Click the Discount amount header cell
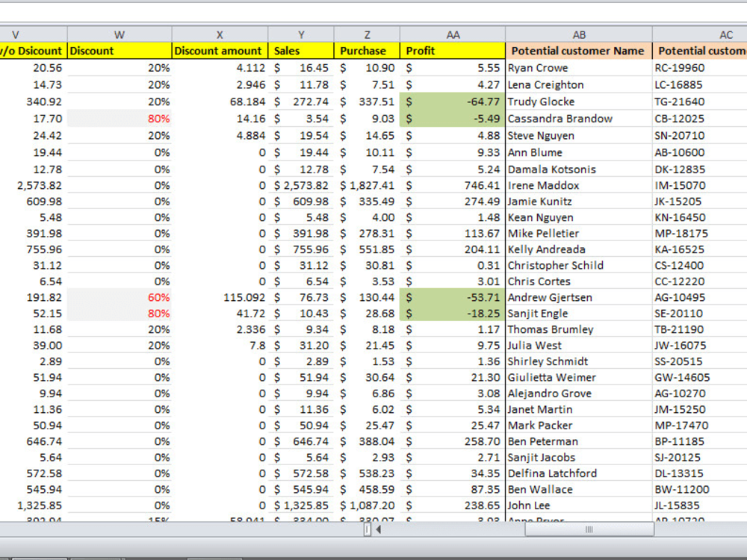This screenshot has width=747, height=560. click(x=220, y=51)
